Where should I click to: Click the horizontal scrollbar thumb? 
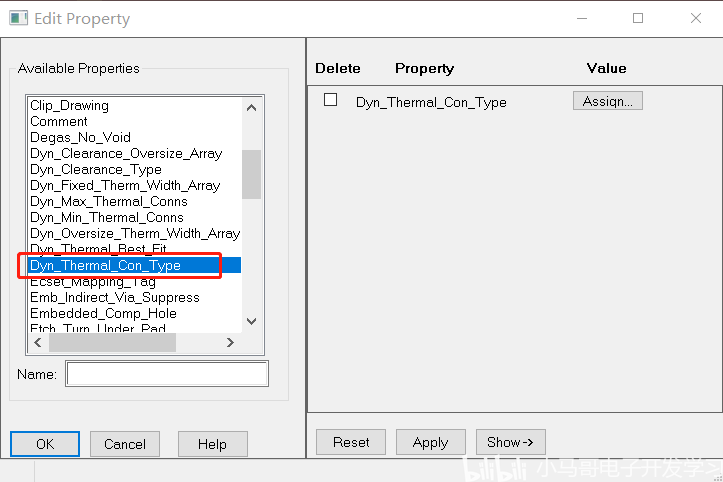coord(112,342)
